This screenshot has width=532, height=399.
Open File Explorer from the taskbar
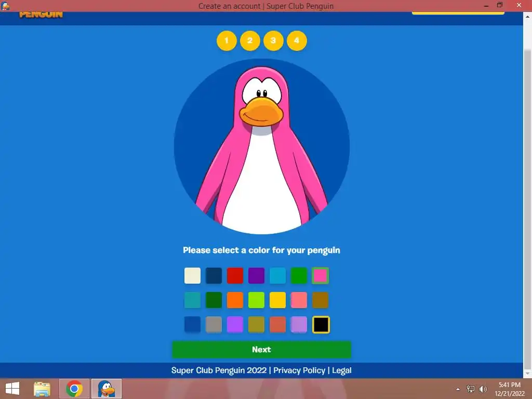pos(42,389)
